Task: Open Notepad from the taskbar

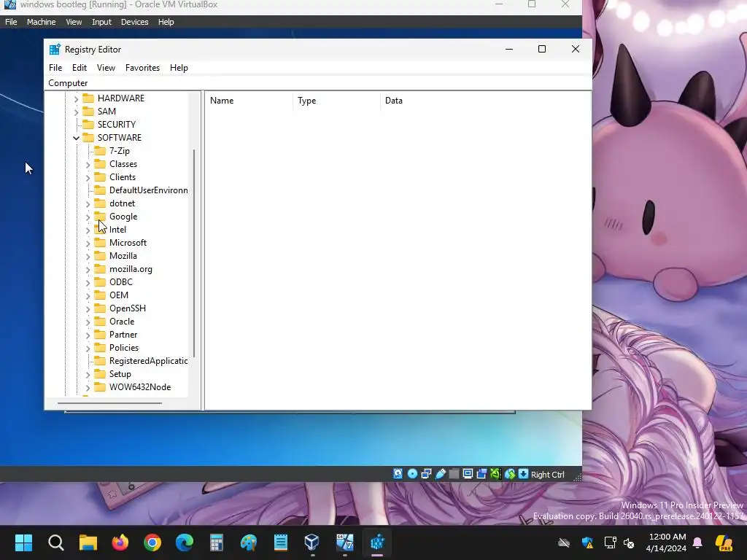Action: [x=281, y=542]
